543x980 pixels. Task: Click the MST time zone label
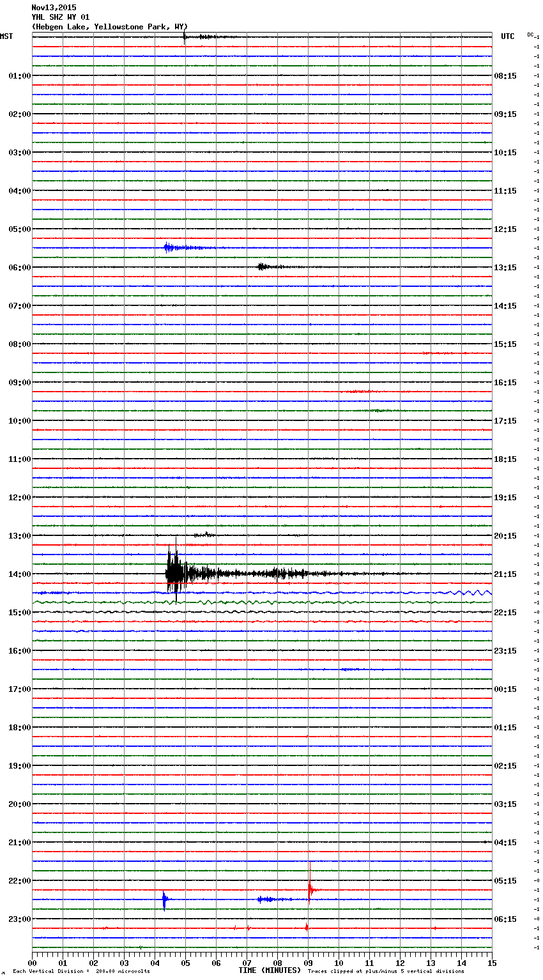6,36
